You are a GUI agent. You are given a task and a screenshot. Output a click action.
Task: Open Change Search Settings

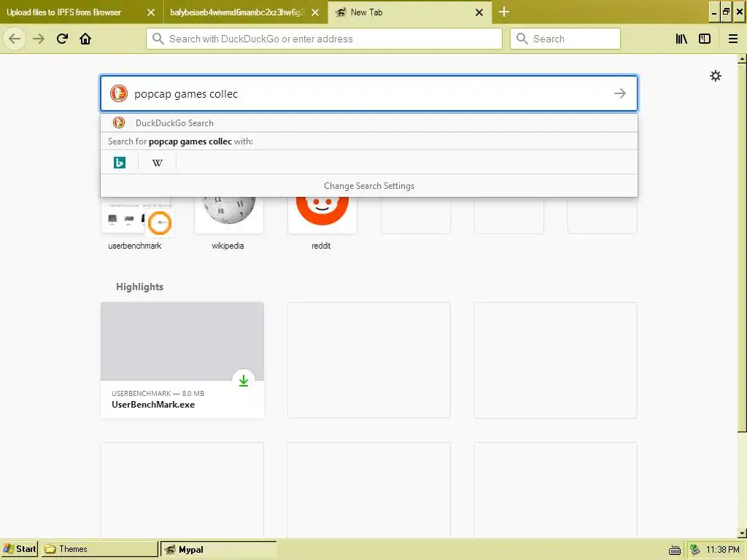coord(368,186)
